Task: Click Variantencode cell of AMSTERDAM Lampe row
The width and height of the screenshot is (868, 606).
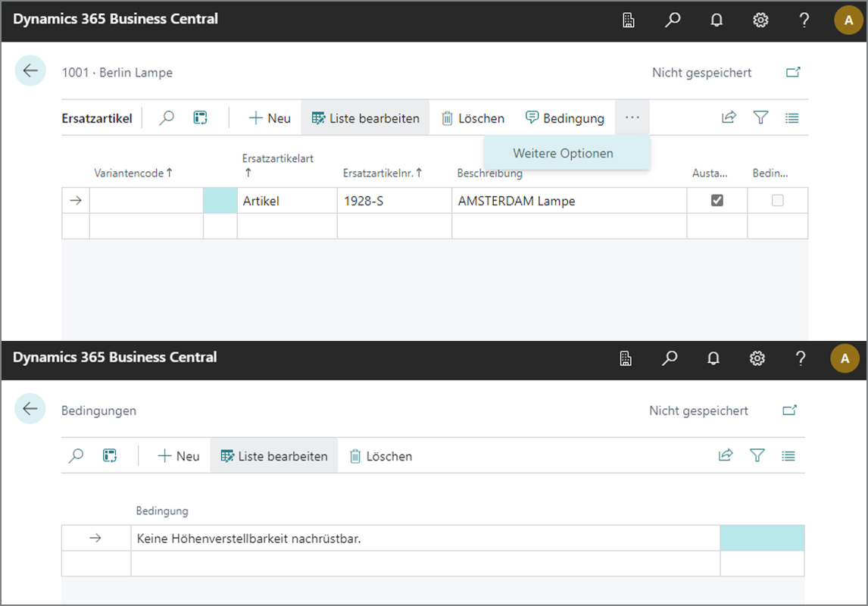Action: click(146, 200)
